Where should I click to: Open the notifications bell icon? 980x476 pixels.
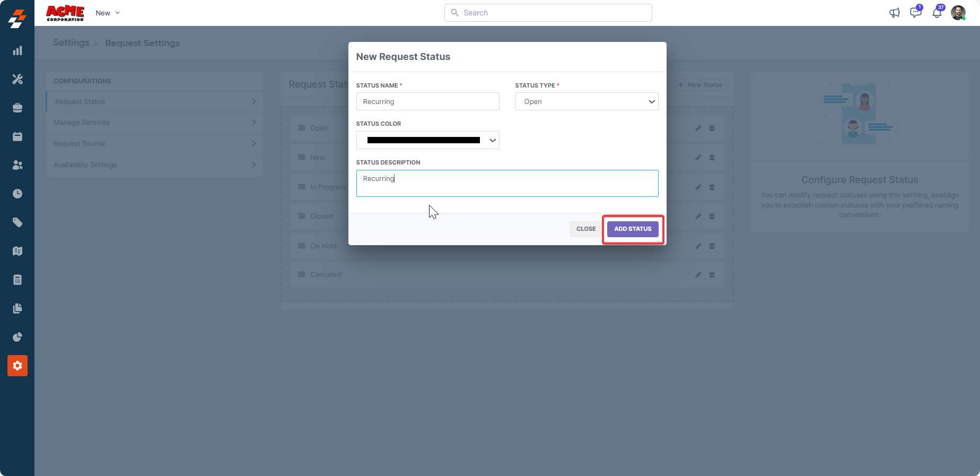[937, 13]
